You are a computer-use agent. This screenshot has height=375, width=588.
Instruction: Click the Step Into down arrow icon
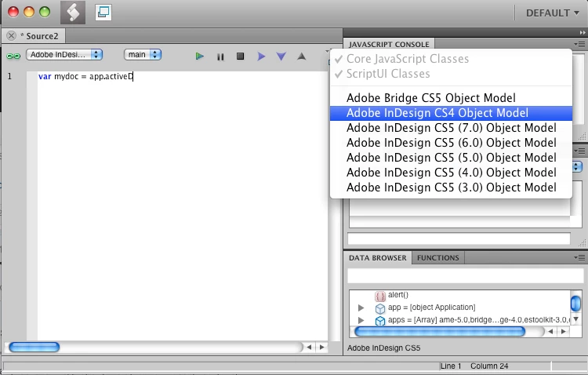tap(281, 56)
